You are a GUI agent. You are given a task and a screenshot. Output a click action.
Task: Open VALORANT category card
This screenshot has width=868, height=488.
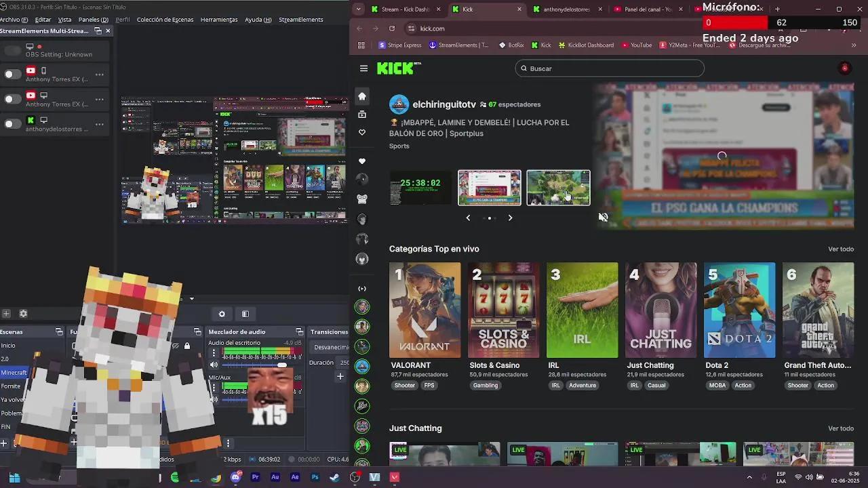(x=425, y=310)
